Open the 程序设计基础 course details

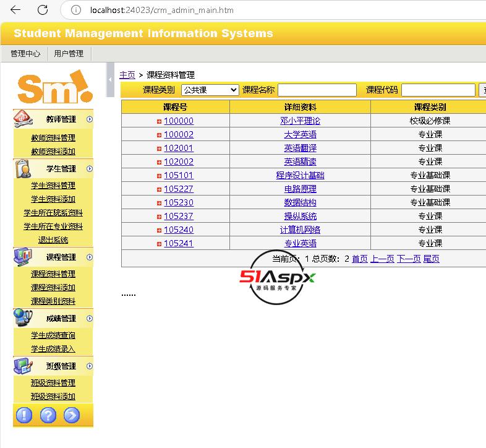point(300,175)
